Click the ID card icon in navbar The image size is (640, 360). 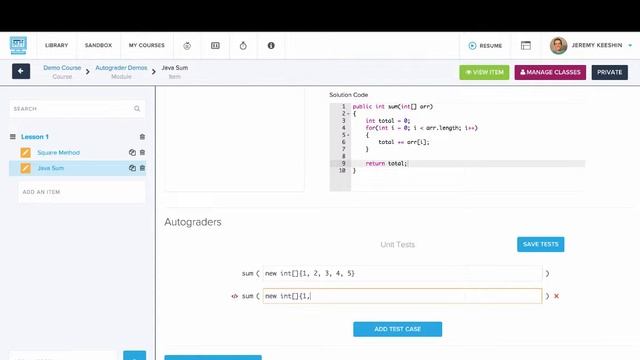tap(215, 46)
